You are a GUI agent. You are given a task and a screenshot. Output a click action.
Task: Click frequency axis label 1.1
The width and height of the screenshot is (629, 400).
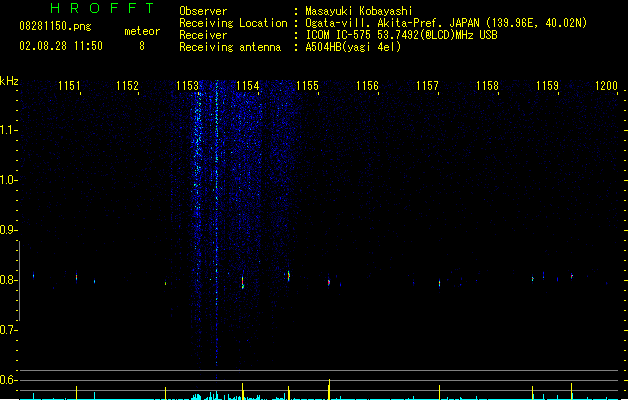pos(8,130)
